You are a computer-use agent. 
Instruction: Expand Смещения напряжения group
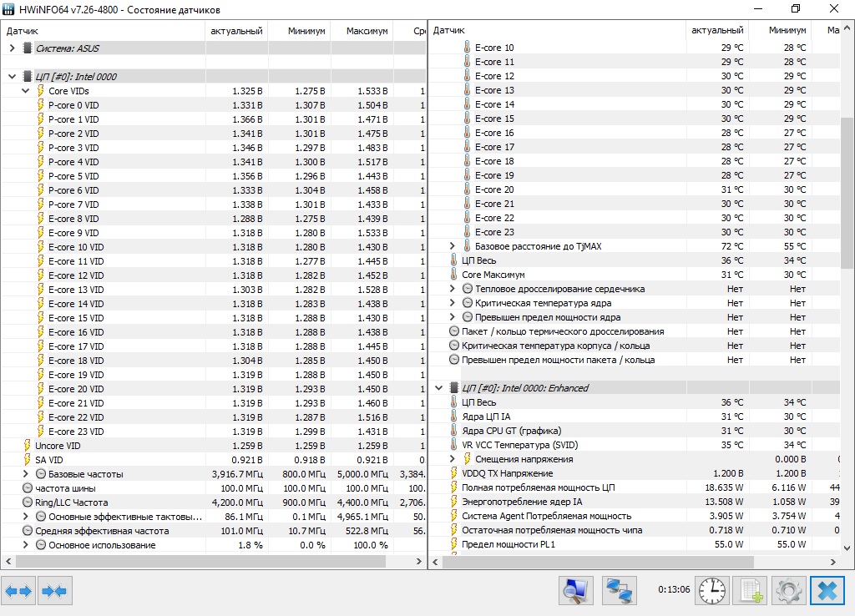[x=452, y=458]
